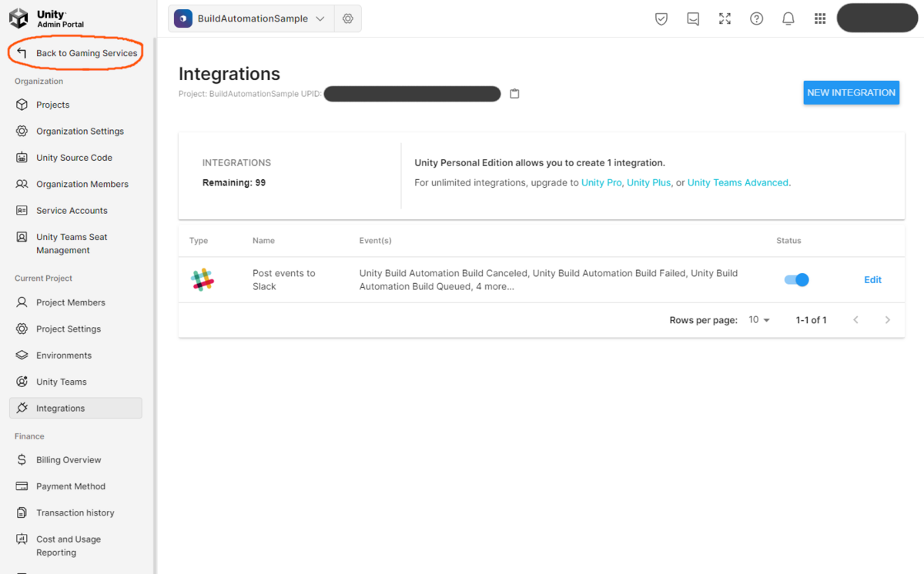Open the notifications bell
This screenshot has height=574, width=924.
(x=788, y=18)
